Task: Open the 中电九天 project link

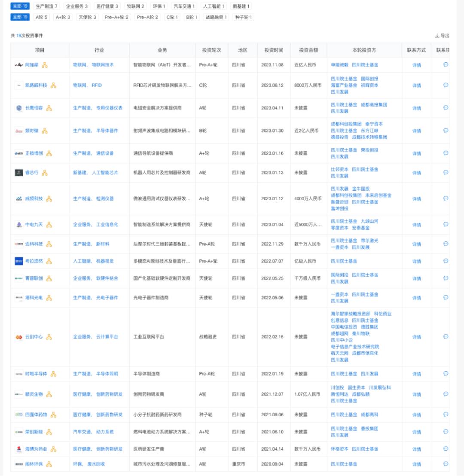Action: 34,225
